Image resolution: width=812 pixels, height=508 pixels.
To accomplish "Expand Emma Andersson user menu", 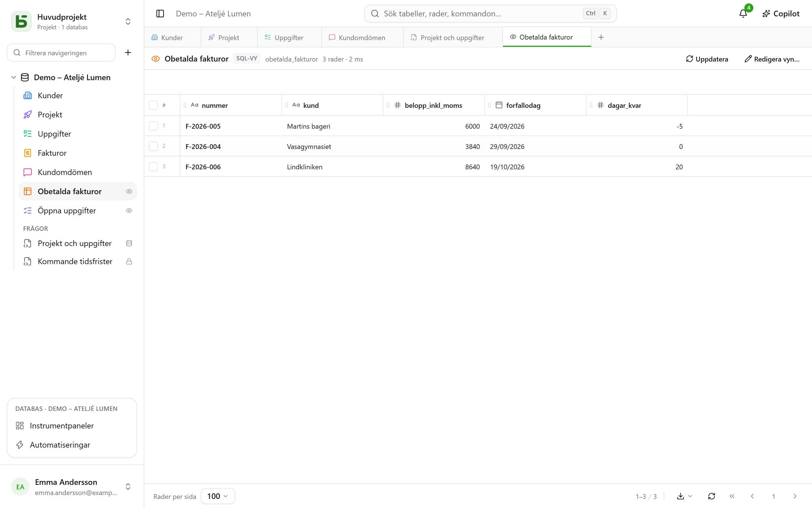I will tap(128, 487).
